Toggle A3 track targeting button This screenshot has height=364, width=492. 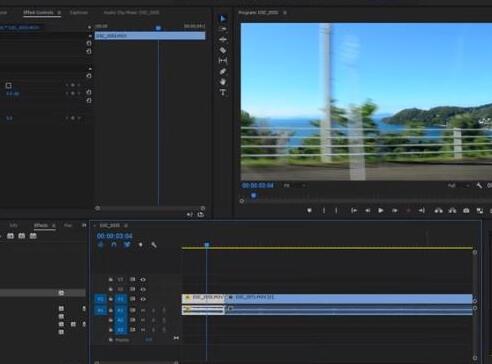click(x=121, y=330)
